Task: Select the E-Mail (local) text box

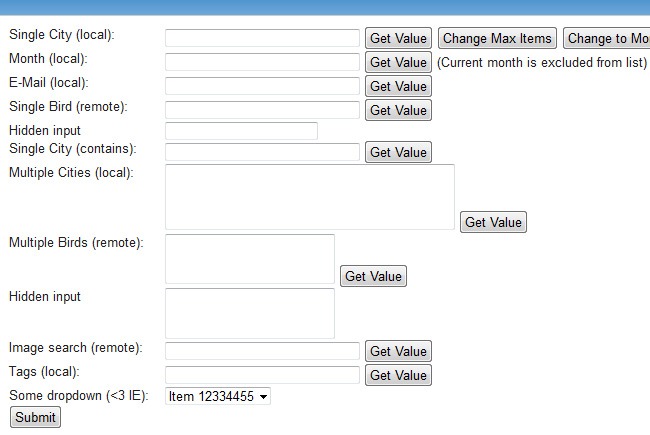Action: point(262,86)
